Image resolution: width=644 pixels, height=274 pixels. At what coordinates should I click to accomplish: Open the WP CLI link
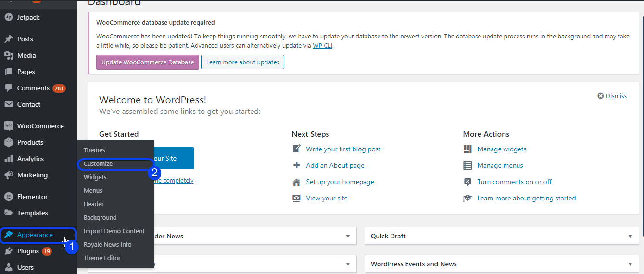coord(322,46)
